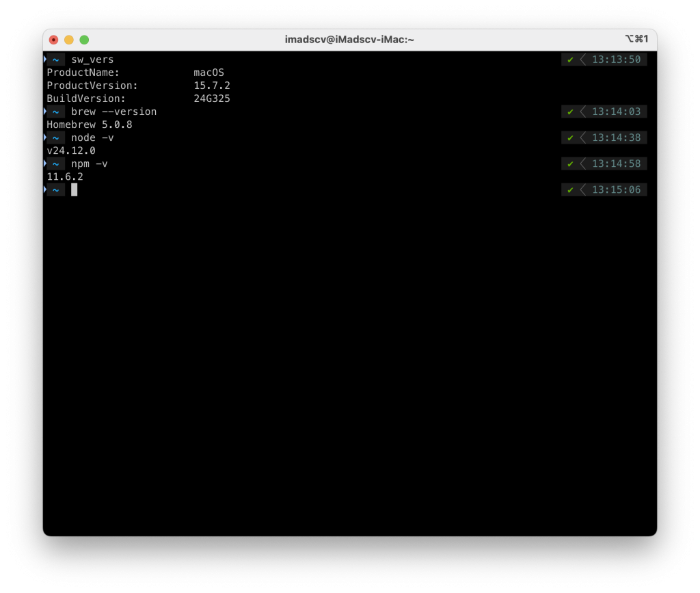Click the blue mark arrow beside node -v
This screenshot has width=700, height=593.
(45, 137)
